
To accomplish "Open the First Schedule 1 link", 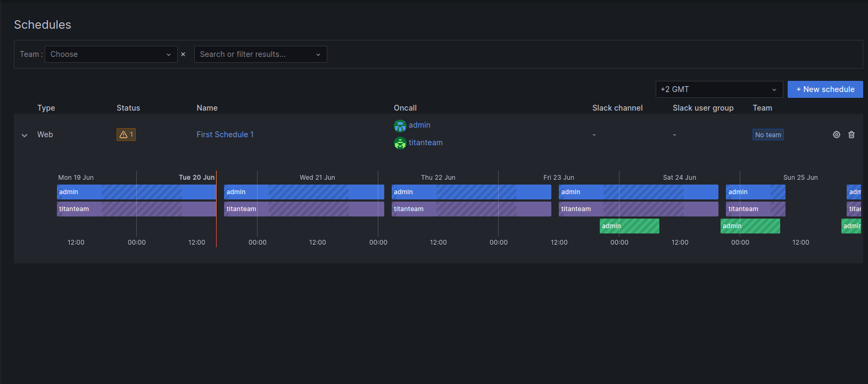I will (225, 135).
